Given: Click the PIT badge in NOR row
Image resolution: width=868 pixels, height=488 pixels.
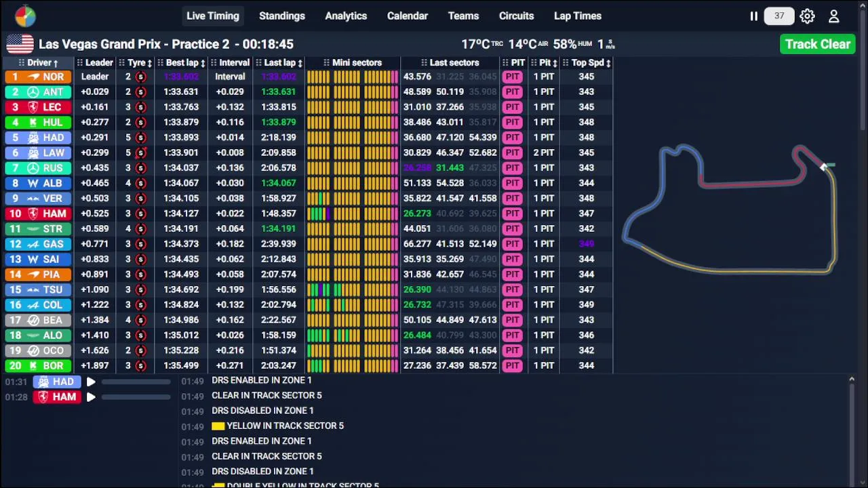Looking at the screenshot, I should click(512, 77).
